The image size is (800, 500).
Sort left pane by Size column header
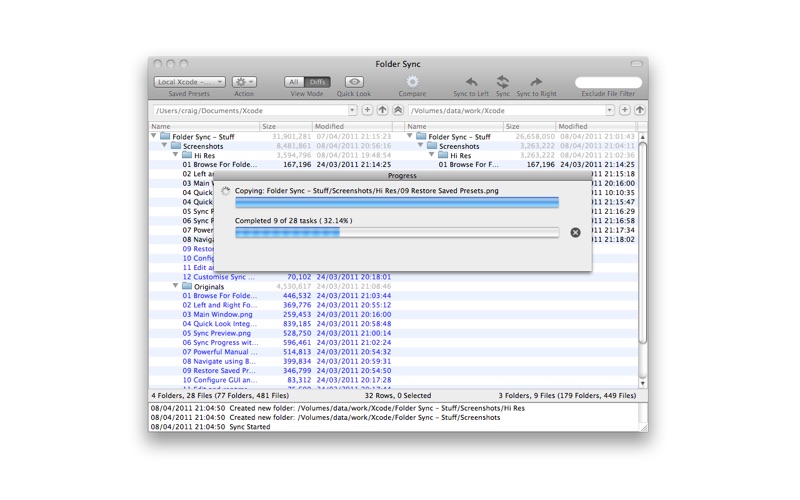click(284, 127)
